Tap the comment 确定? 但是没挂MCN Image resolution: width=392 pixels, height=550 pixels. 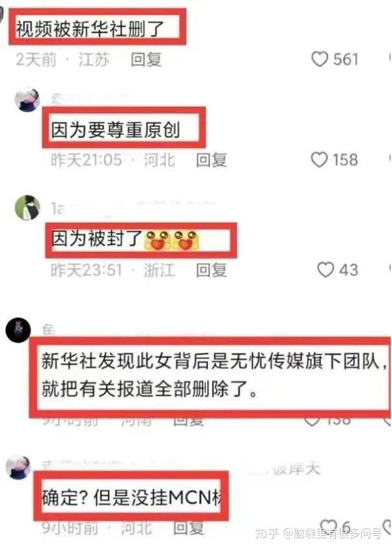(132, 497)
